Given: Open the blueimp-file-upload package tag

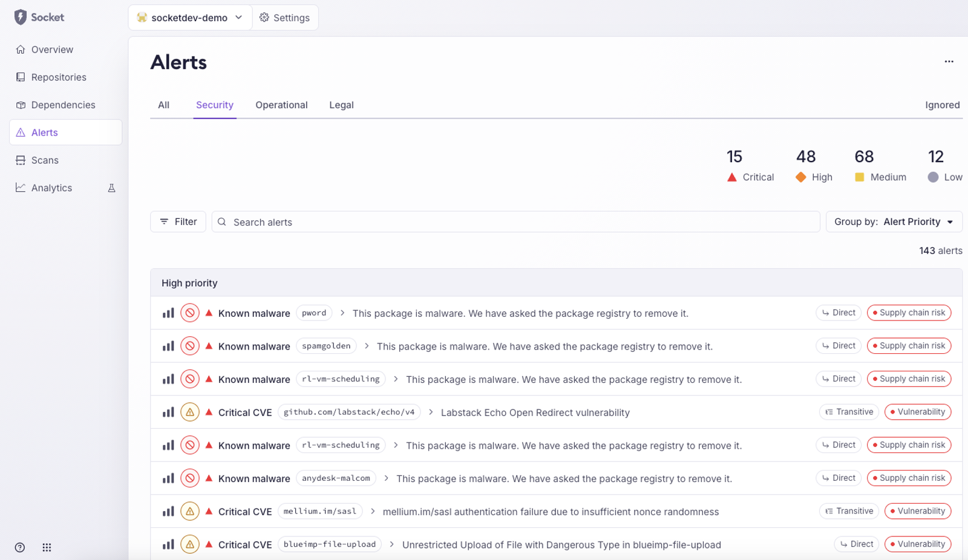Looking at the screenshot, I should point(330,544).
